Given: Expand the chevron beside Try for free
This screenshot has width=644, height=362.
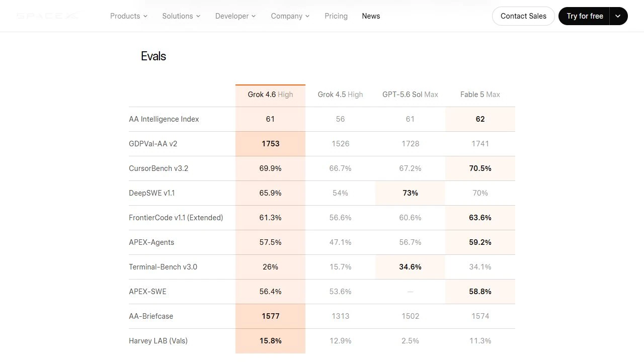Looking at the screenshot, I should click(618, 16).
